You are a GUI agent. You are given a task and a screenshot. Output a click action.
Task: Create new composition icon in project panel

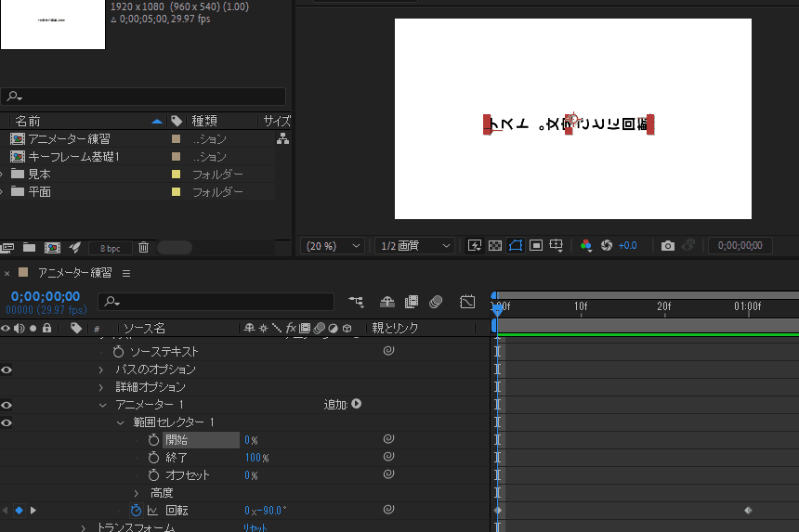52,248
